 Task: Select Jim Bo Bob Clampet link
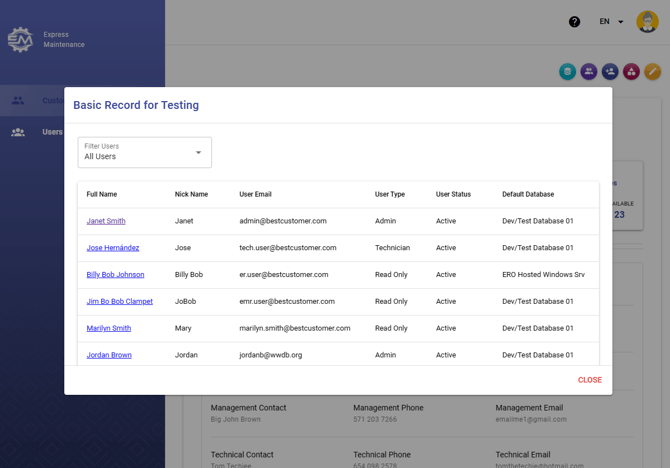point(119,301)
